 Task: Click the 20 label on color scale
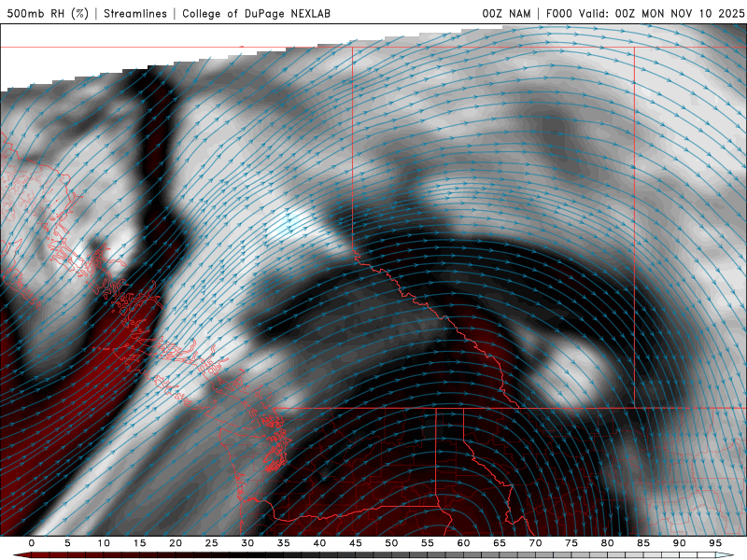click(176, 543)
